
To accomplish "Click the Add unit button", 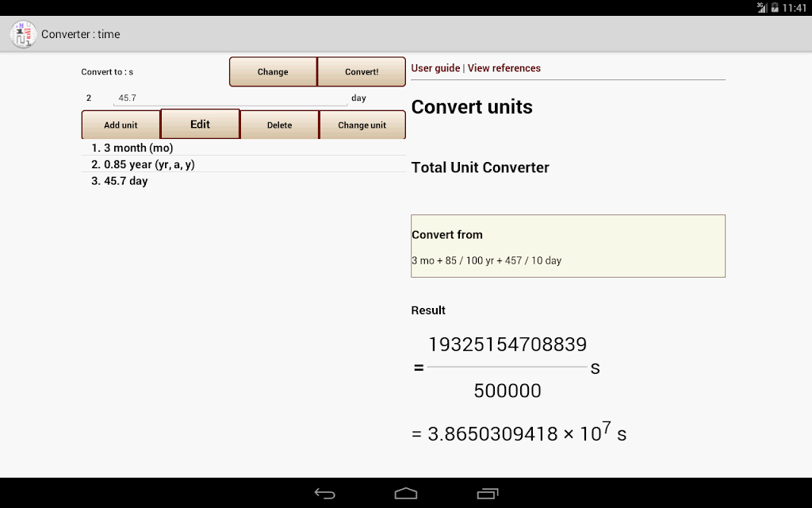I will (121, 125).
